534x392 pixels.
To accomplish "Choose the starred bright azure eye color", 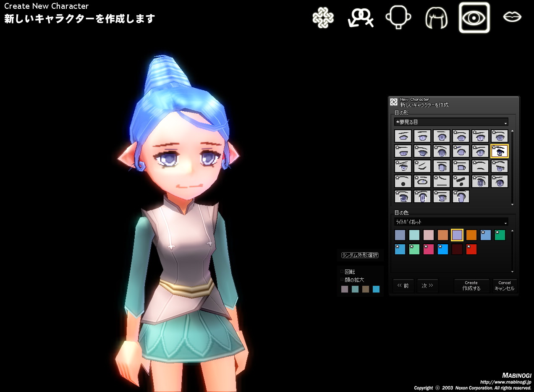I will pyautogui.click(x=443, y=249).
